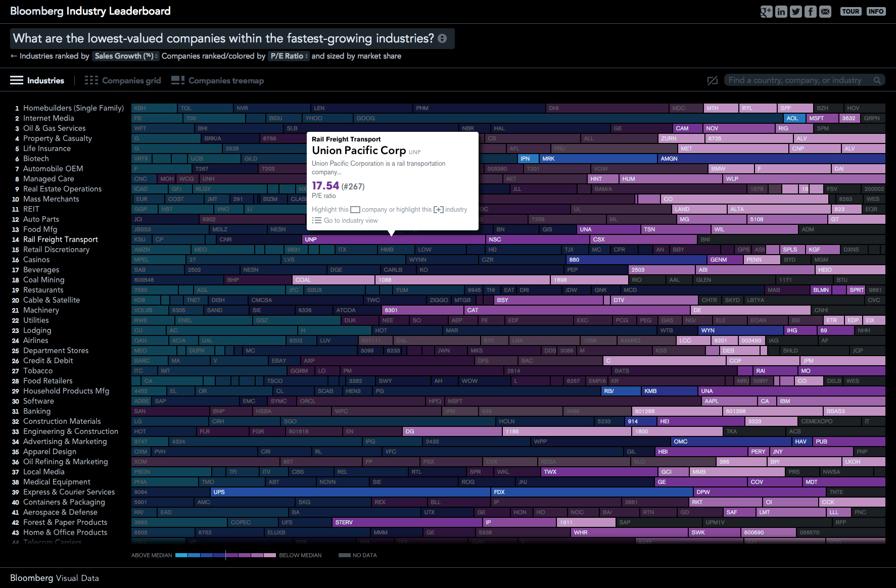The height and width of the screenshot is (588, 896).
Task: Open the P/E Ratio dropdown
Action: [289, 56]
